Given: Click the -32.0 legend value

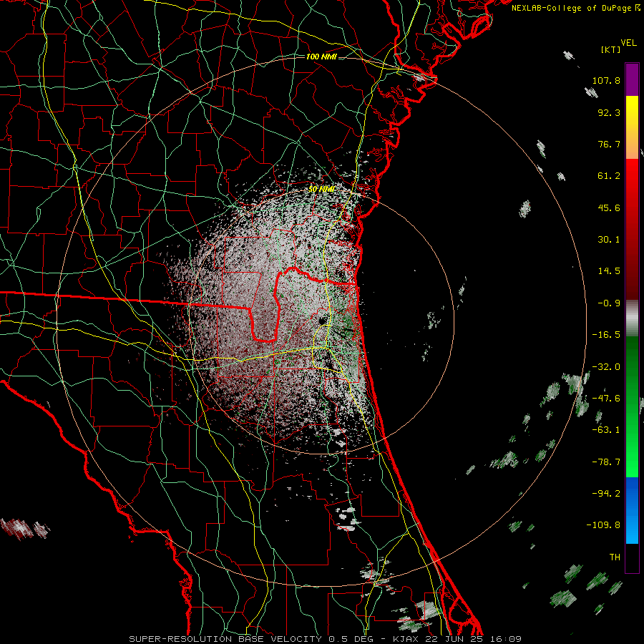Looking at the screenshot, I should [606, 367].
